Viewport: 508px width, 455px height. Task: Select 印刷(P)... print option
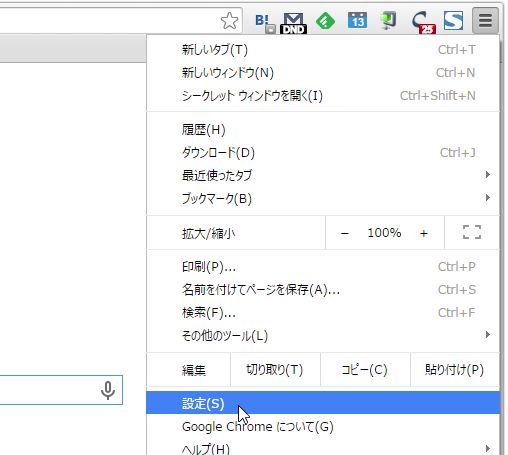pos(323,267)
